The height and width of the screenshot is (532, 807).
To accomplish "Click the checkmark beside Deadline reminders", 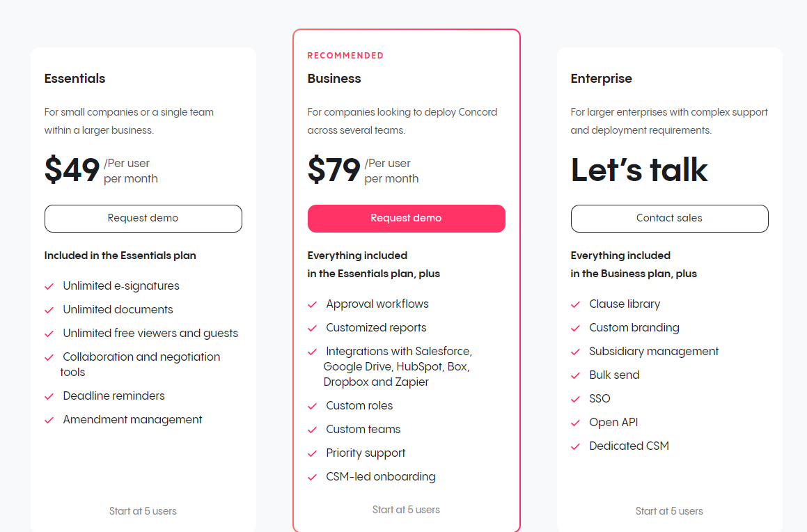I will [x=49, y=396].
